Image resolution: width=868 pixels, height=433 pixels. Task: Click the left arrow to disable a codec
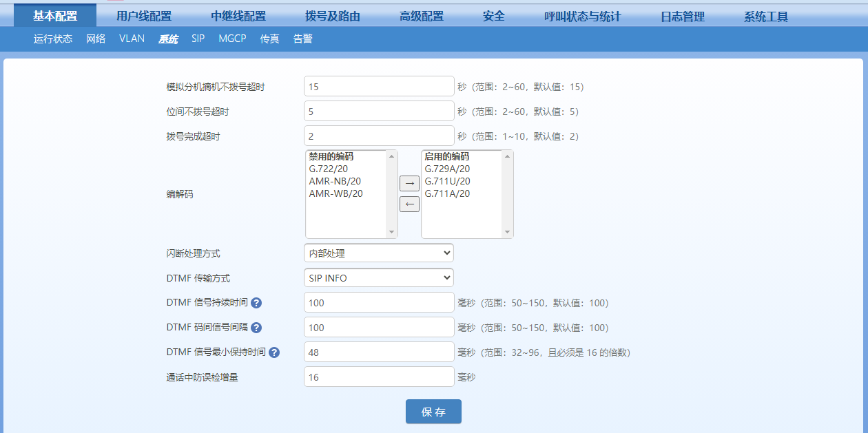tap(409, 204)
